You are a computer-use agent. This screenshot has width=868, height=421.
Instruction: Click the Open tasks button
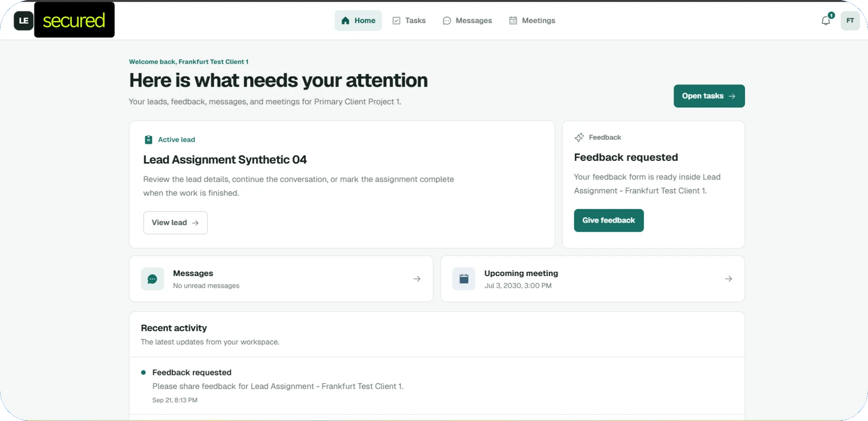tap(709, 96)
